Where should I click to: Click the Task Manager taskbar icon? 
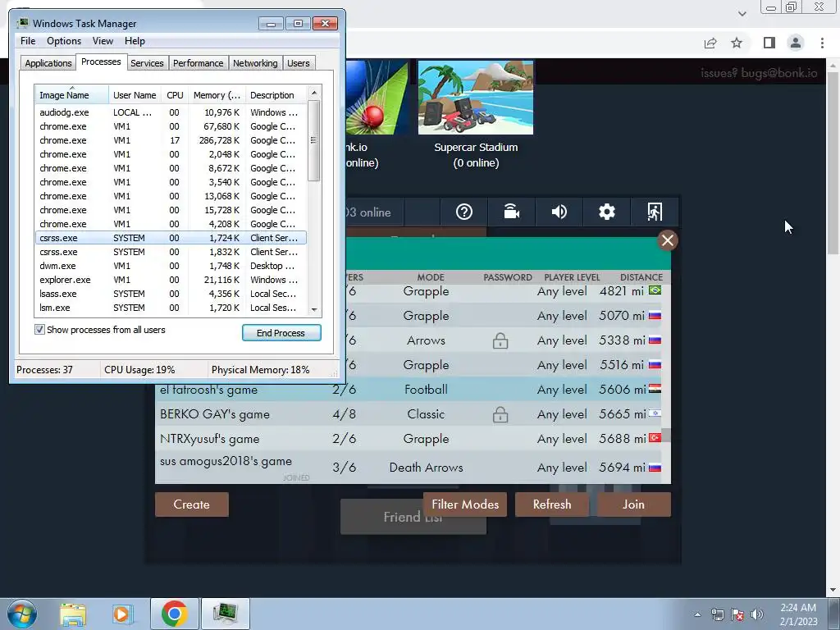225,614
